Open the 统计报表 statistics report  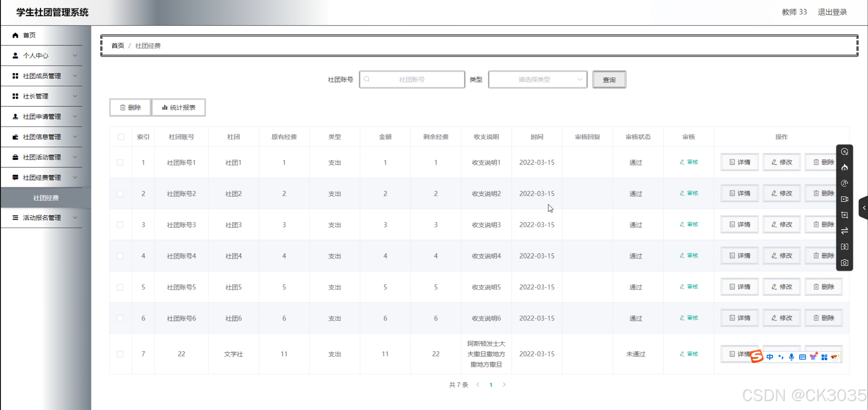(x=179, y=108)
